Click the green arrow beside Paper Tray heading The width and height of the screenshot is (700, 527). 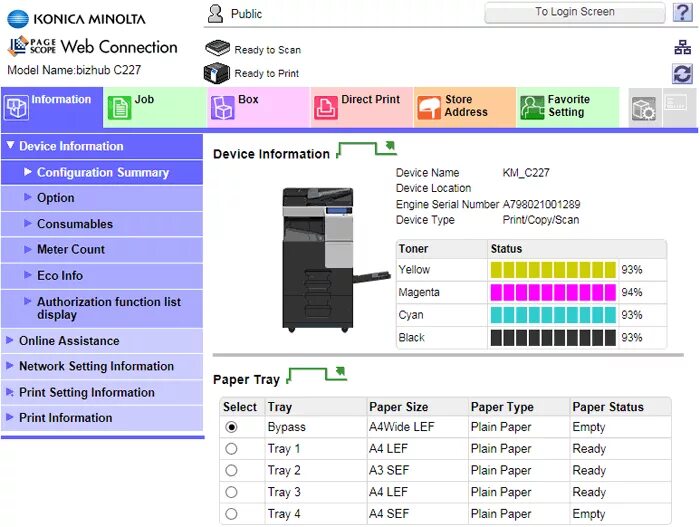pos(317,375)
